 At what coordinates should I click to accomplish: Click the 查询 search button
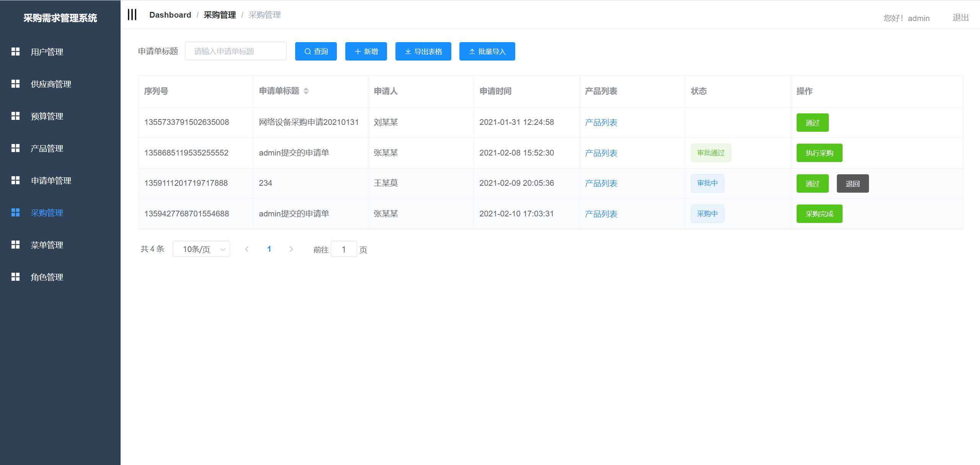(316, 51)
